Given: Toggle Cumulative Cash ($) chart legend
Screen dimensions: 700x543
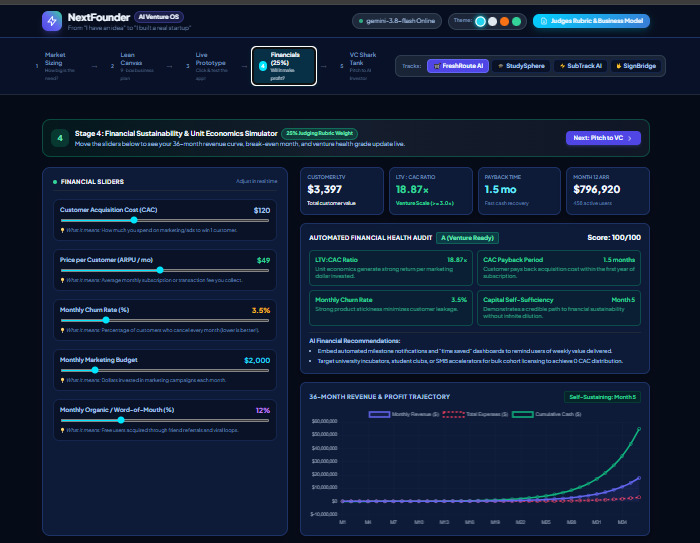Looking at the screenshot, I should [x=547, y=414].
